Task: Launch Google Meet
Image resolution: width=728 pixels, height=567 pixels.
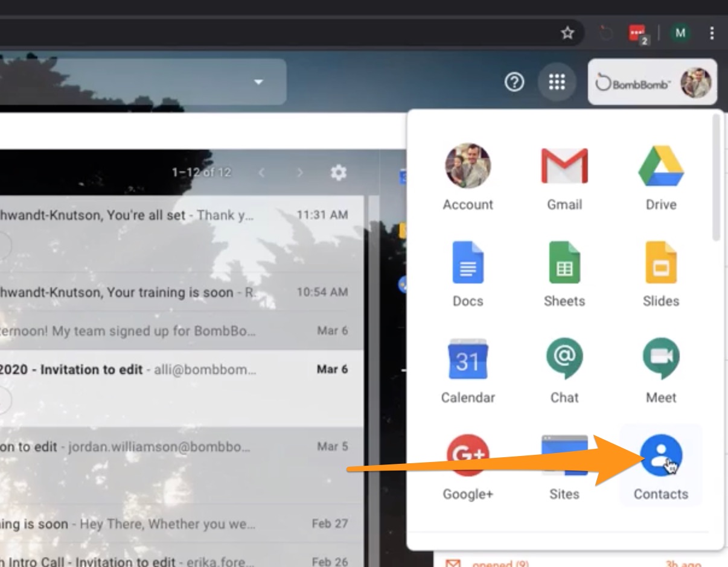Action: [661, 369]
